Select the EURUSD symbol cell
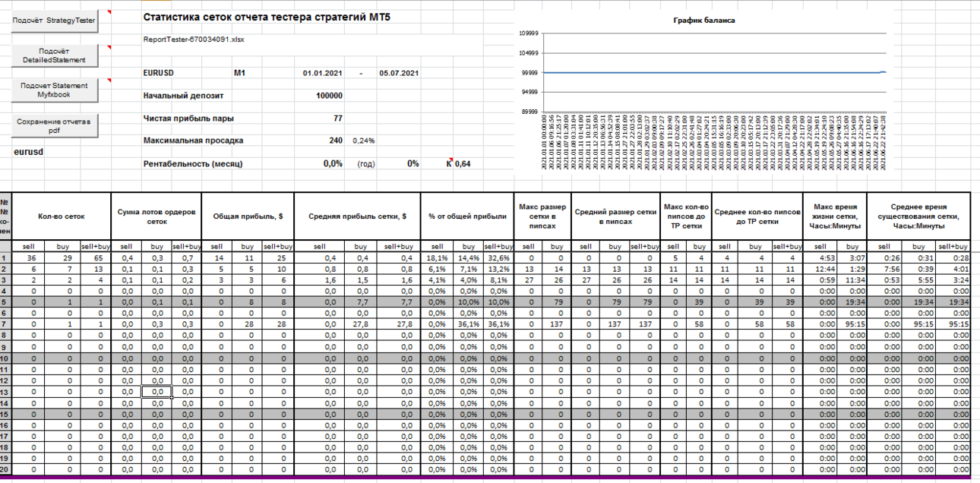The height and width of the screenshot is (483, 980). pos(159,73)
